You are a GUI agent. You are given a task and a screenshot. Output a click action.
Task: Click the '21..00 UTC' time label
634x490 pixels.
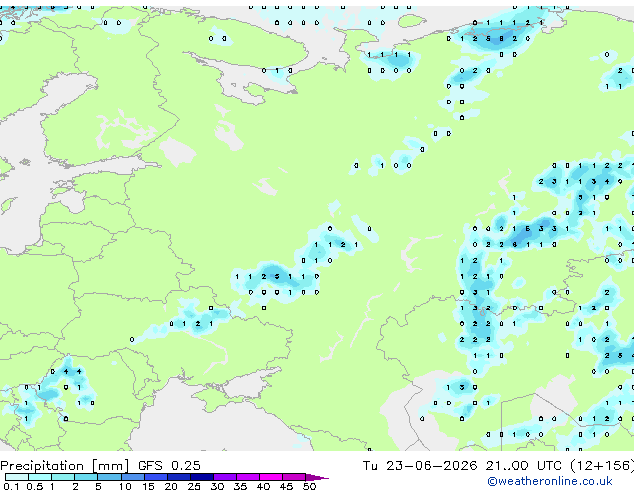[x=524, y=466]
